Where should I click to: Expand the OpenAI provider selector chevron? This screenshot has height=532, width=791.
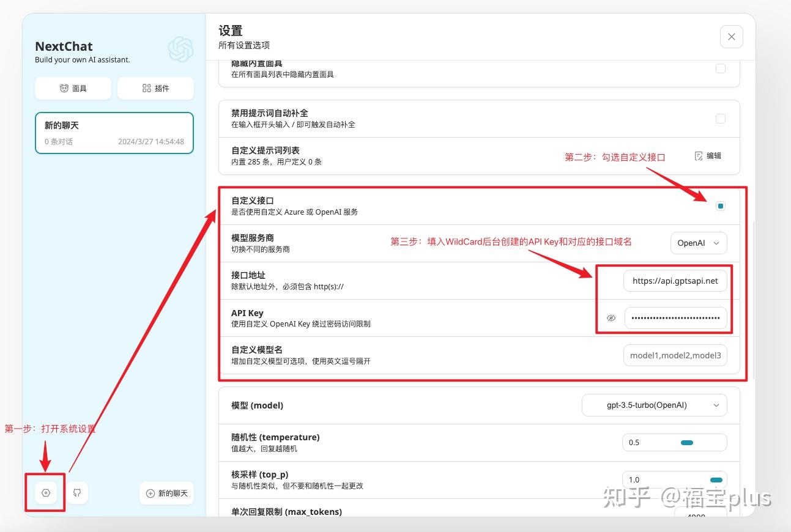pos(717,243)
